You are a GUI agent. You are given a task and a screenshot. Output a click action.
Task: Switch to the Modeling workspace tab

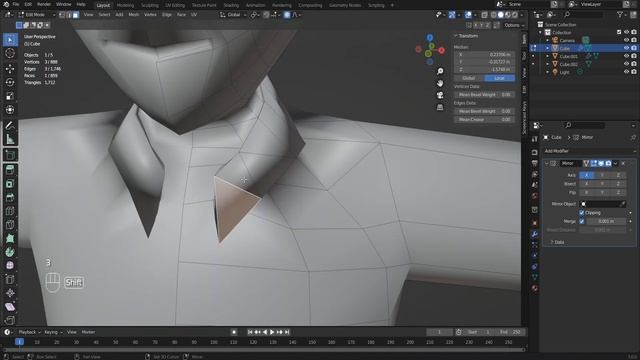point(125,5)
